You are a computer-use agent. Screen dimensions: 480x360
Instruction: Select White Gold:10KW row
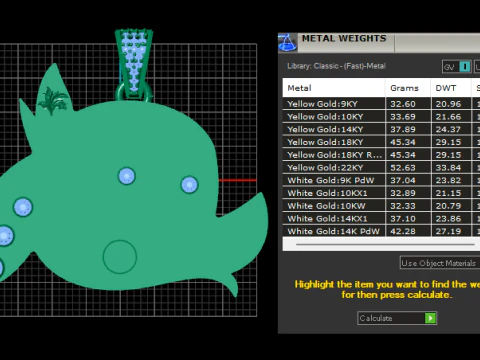tap(381, 206)
